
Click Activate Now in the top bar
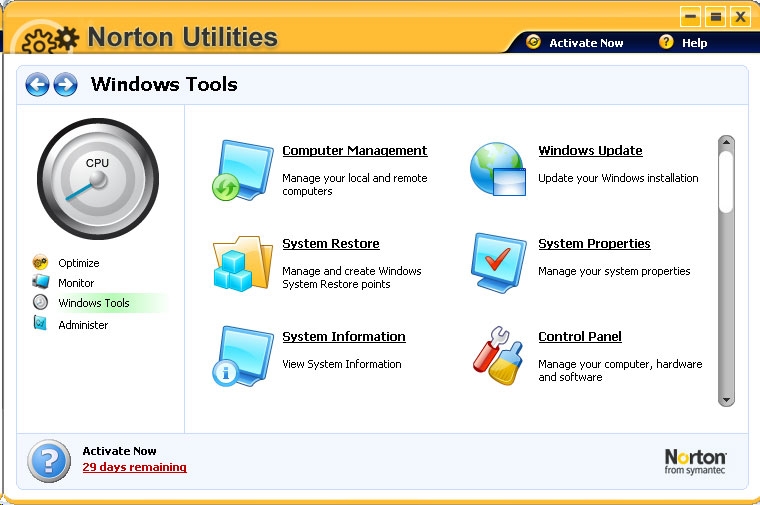click(x=586, y=43)
